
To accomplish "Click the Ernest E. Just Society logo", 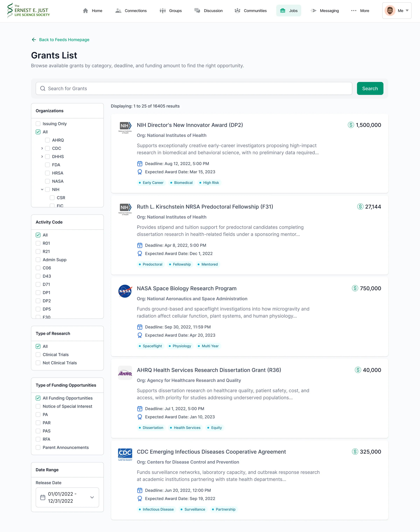I will 29,11.
